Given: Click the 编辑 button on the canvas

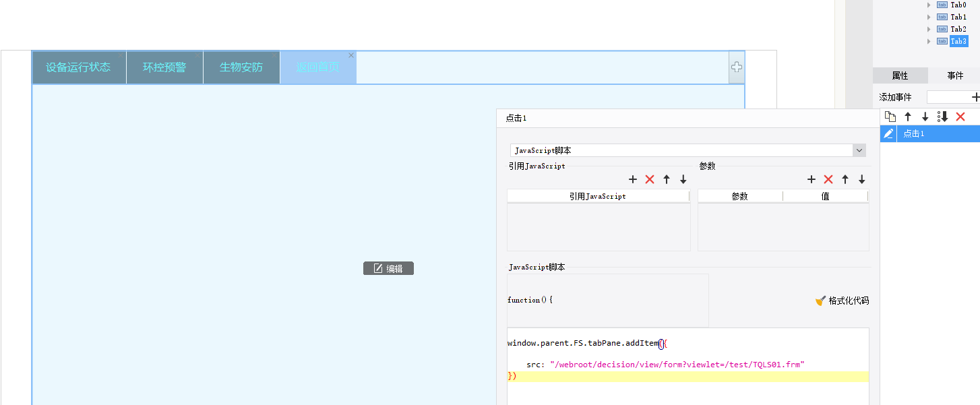Looking at the screenshot, I should pos(388,268).
